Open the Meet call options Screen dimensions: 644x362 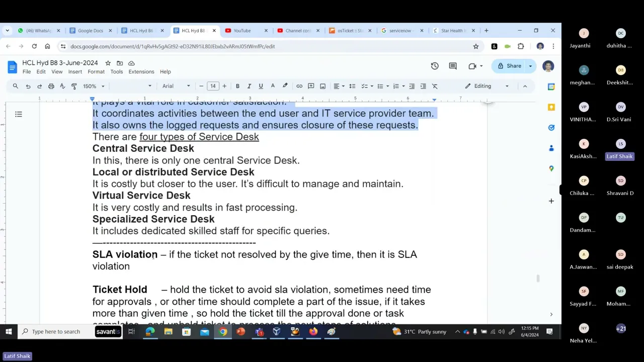pyautogui.click(x=475, y=66)
